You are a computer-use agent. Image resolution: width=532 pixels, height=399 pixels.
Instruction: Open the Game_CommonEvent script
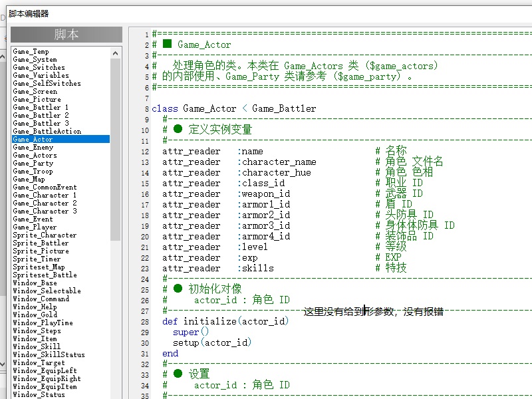pos(45,187)
